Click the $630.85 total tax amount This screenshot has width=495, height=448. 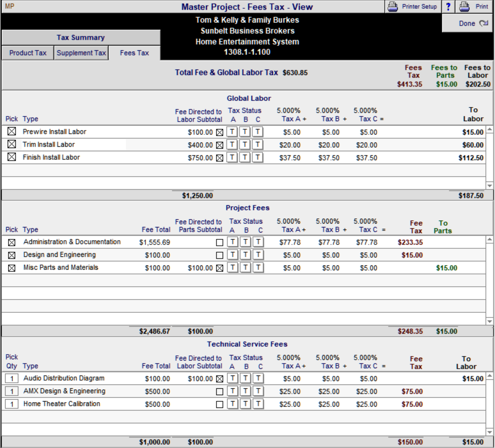[295, 73]
